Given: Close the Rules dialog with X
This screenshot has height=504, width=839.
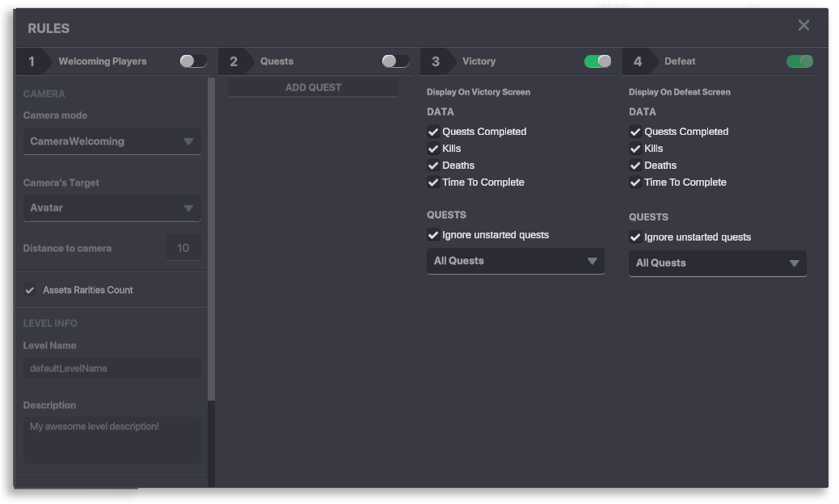Looking at the screenshot, I should pyautogui.click(x=803, y=25).
